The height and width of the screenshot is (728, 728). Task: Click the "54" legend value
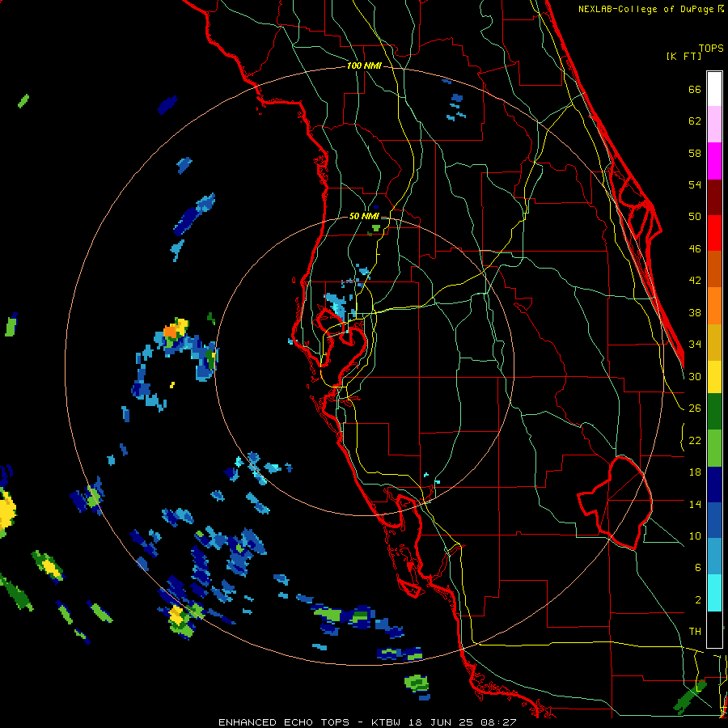tap(695, 184)
